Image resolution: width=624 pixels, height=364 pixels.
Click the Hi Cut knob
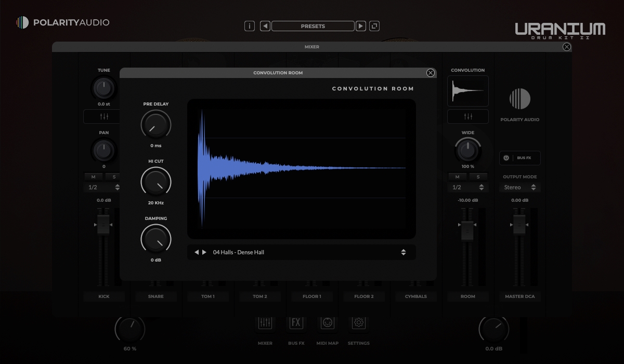[156, 182]
